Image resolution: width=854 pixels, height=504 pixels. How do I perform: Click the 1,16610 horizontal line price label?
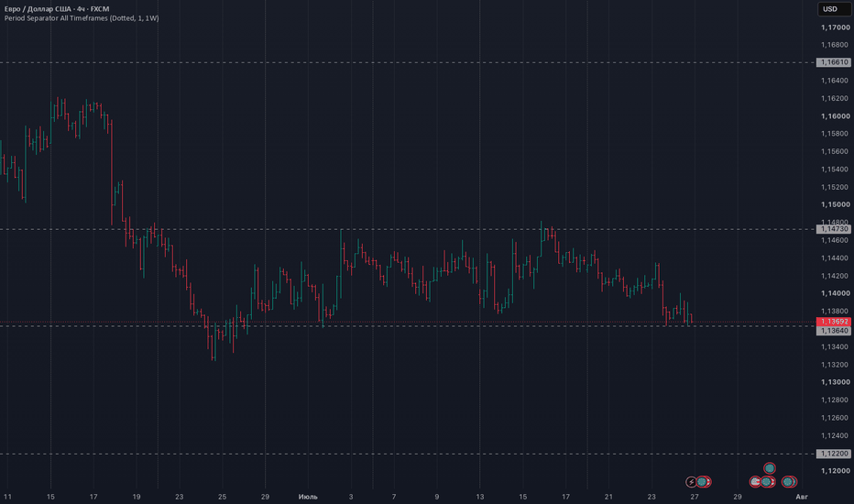(833, 62)
